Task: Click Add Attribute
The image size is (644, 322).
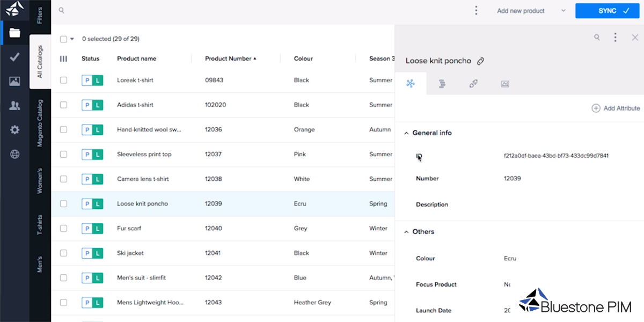Action: coord(616,108)
